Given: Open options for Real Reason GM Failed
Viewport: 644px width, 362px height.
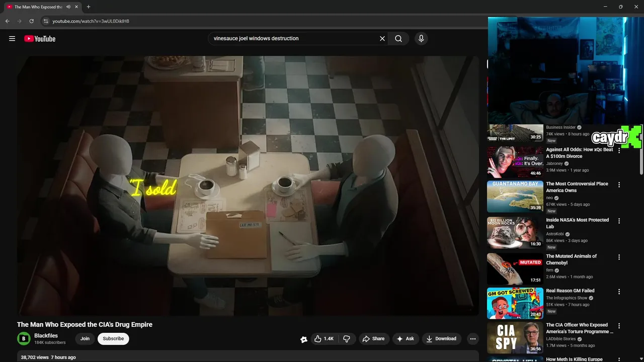Looking at the screenshot, I should (619, 292).
